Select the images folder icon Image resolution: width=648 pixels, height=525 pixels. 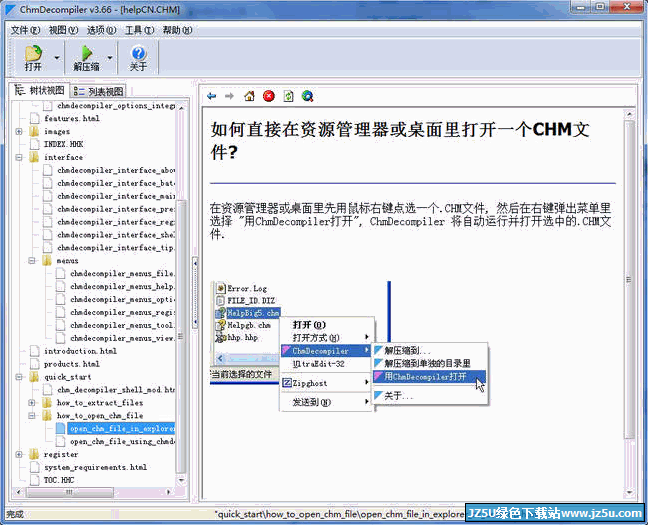[34, 131]
